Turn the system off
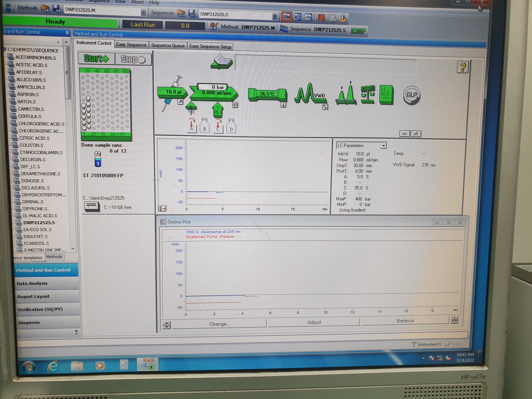532x399 pixels. [416, 134]
